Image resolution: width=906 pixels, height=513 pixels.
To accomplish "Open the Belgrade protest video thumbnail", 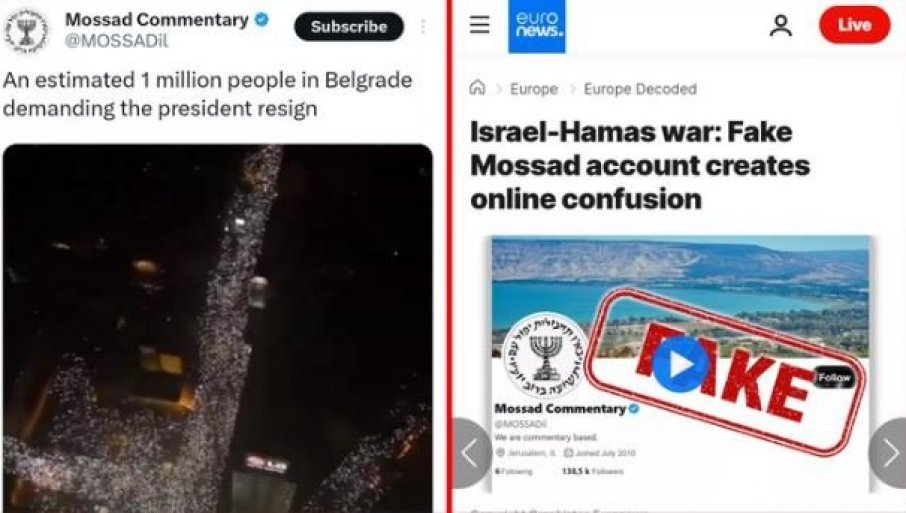I will (218, 328).
